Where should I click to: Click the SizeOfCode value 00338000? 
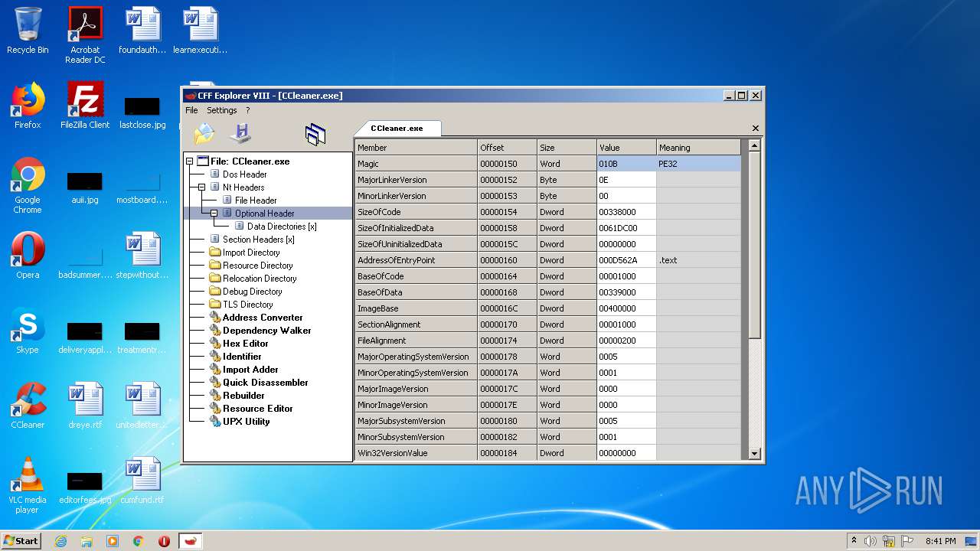pyautogui.click(x=626, y=212)
